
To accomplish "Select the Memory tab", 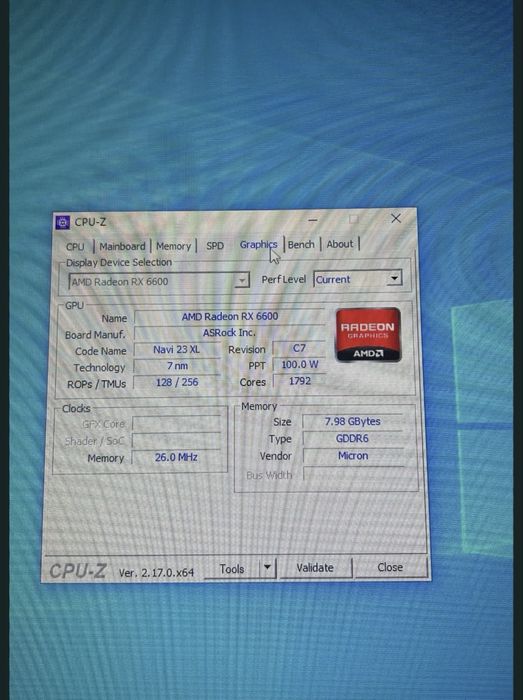I will coord(174,246).
